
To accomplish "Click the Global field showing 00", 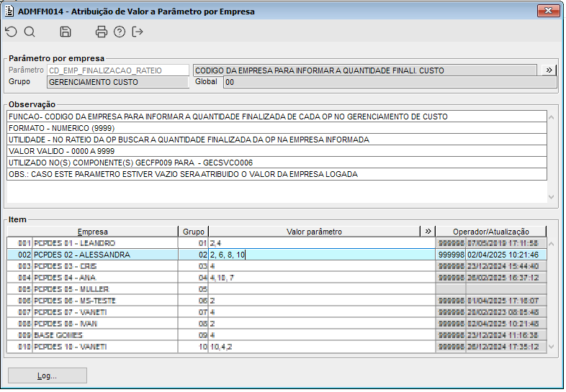I will click(x=390, y=82).
